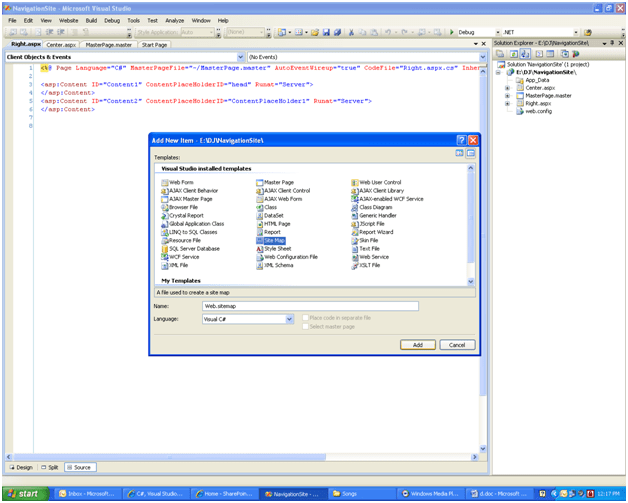Switch to the MasterPage.master tab
This screenshot has width=628, height=503.
108,45
